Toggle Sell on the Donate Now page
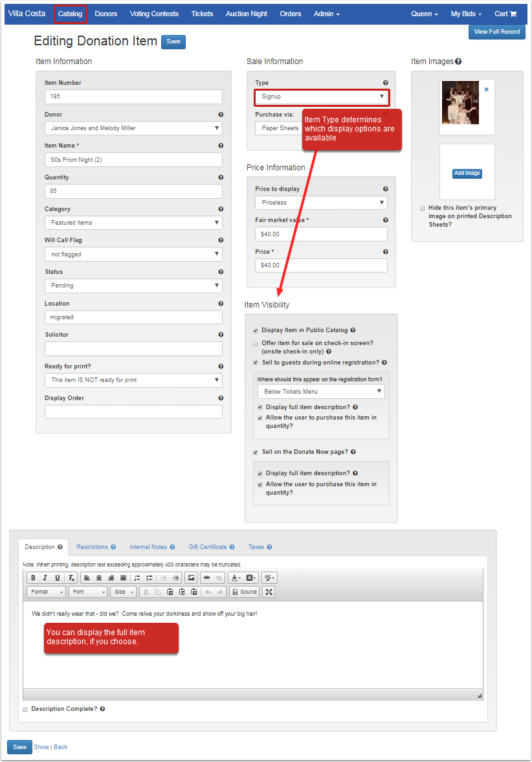Screen dimensions: 532x762 tap(256, 453)
